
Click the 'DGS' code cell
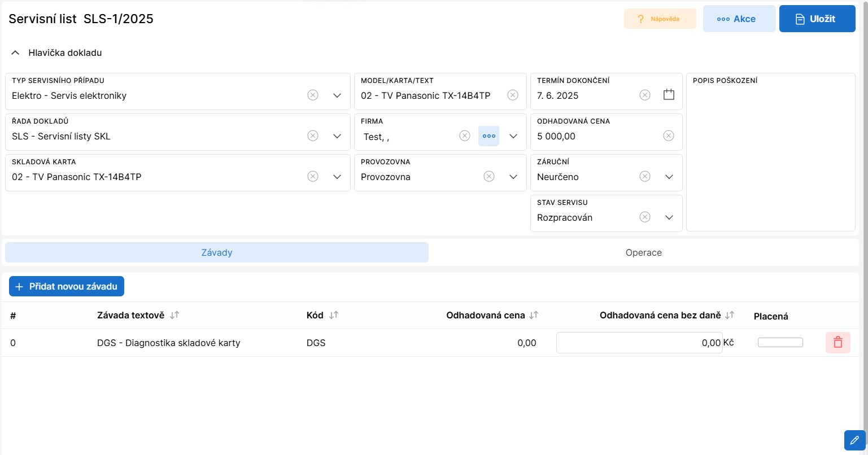316,343
